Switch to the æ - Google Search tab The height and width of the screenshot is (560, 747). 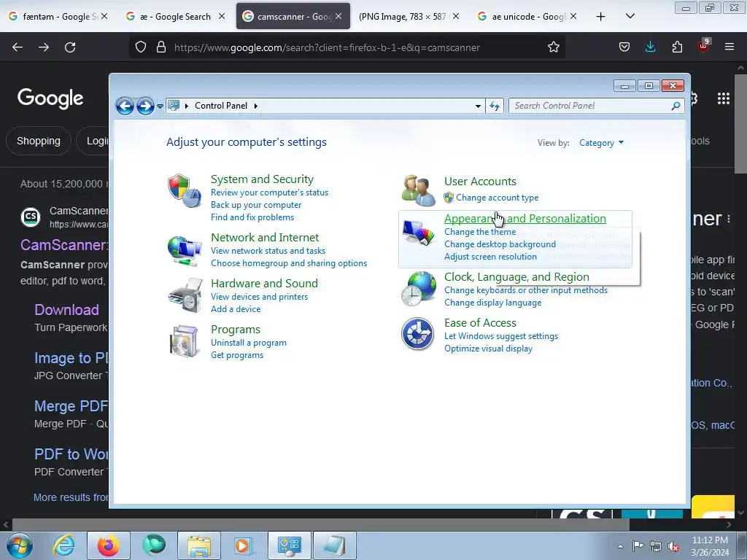pos(175,16)
